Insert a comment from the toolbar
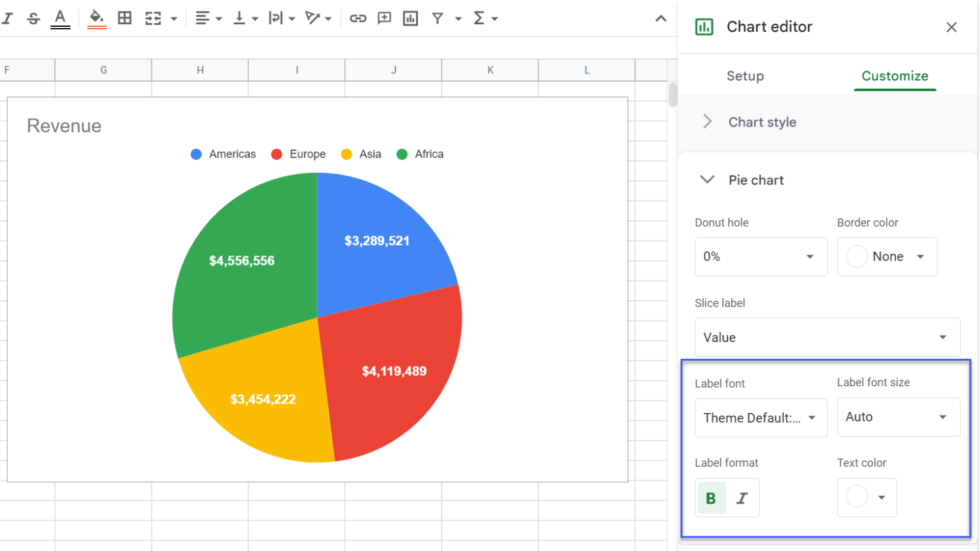The width and height of the screenshot is (980, 551). (x=384, y=18)
